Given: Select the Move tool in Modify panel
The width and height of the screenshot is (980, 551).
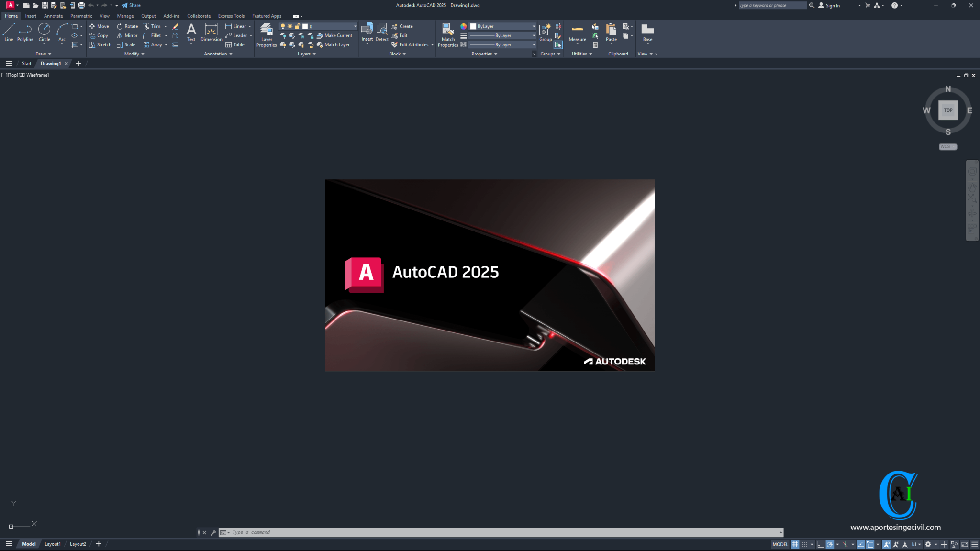Looking at the screenshot, I should [99, 26].
